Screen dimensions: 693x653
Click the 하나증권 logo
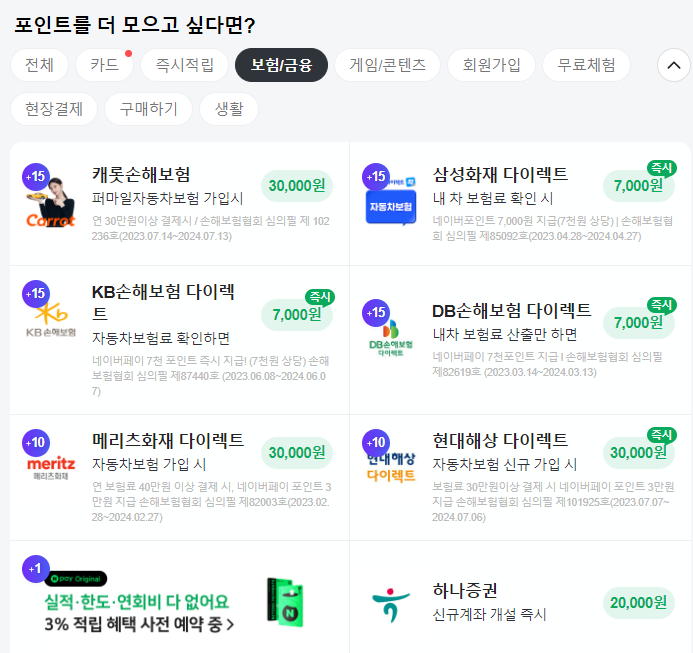(391, 604)
